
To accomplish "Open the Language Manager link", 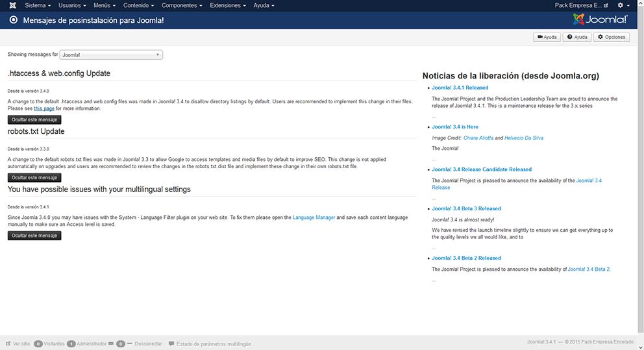I will [x=314, y=218].
